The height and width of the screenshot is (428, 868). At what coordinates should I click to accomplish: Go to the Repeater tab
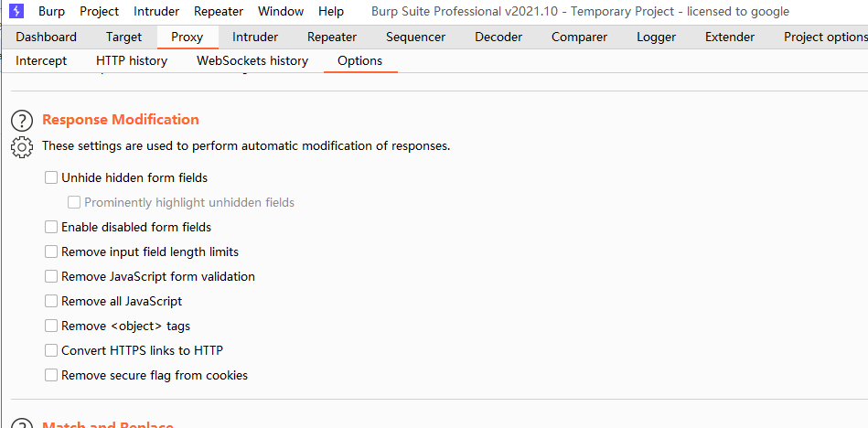coord(332,37)
